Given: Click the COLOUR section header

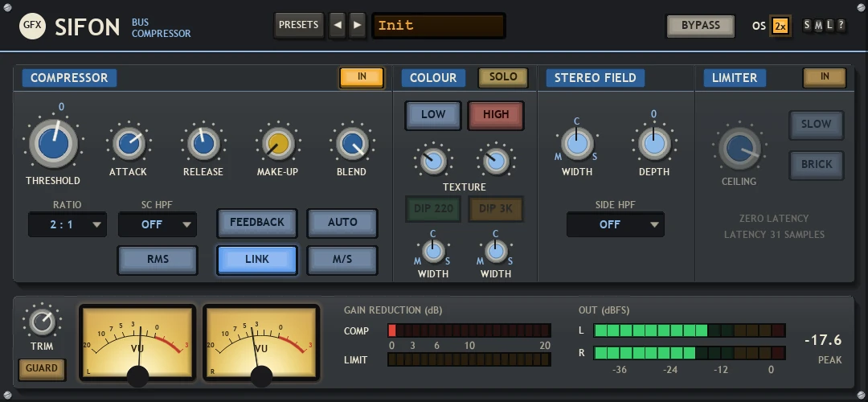Looking at the screenshot, I should (x=433, y=77).
